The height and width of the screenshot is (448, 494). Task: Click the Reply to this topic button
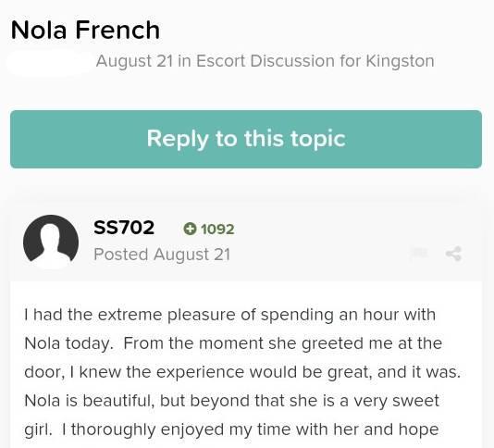[246, 139]
